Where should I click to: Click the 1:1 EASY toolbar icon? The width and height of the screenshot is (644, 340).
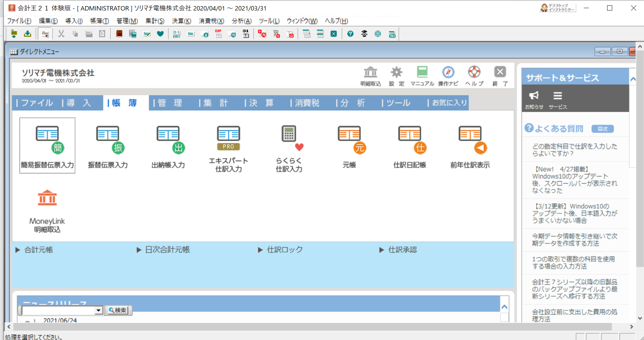point(177,34)
